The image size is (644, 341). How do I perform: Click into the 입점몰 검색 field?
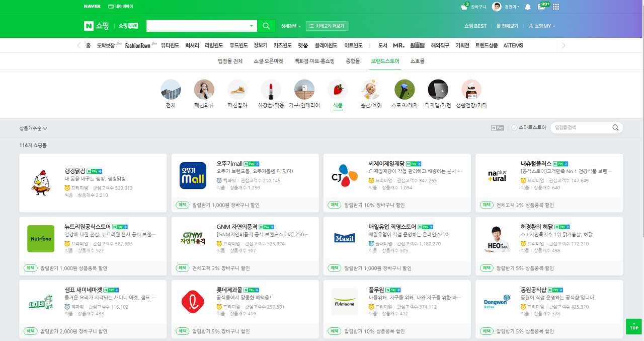pos(581,127)
